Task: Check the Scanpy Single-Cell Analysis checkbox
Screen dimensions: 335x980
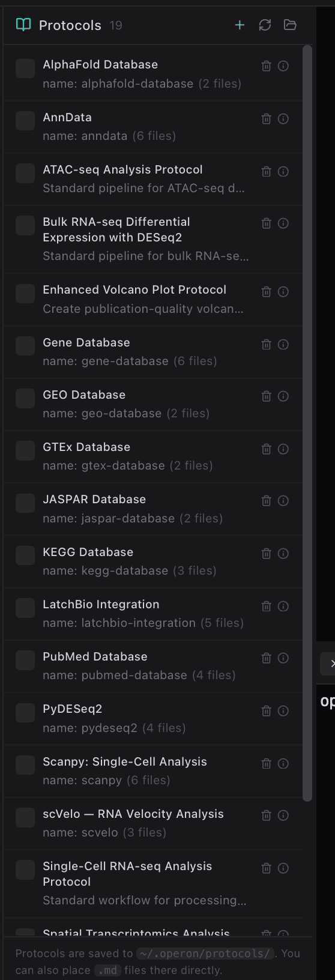Action: pos(25,765)
